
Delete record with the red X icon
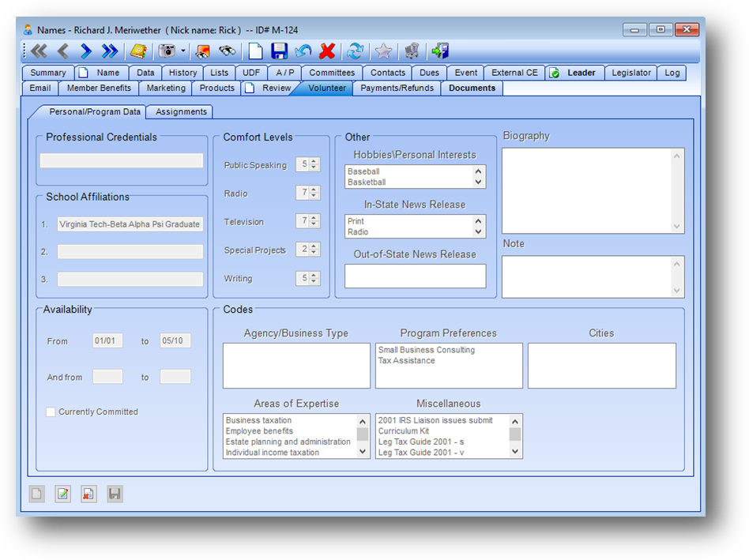click(327, 51)
